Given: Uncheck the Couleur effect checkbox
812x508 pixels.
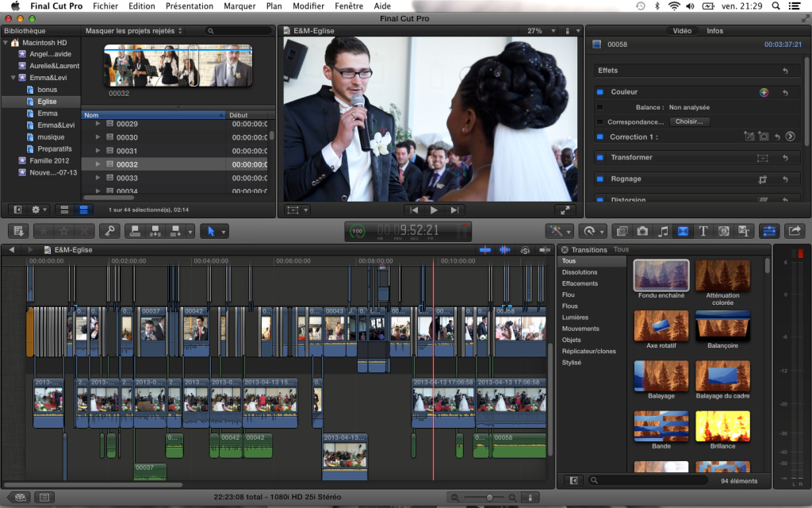Looking at the screenshot, I should (x=599, y=92).
